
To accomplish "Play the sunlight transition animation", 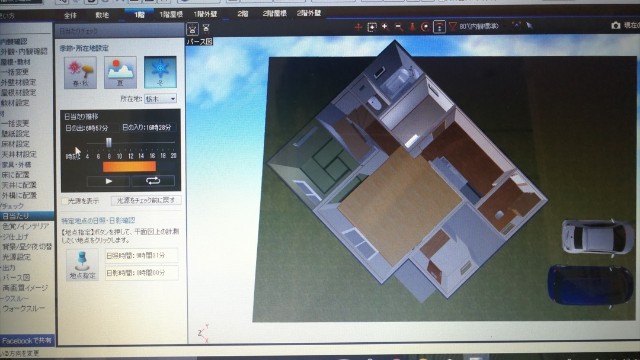I will (x=108, y=181).
